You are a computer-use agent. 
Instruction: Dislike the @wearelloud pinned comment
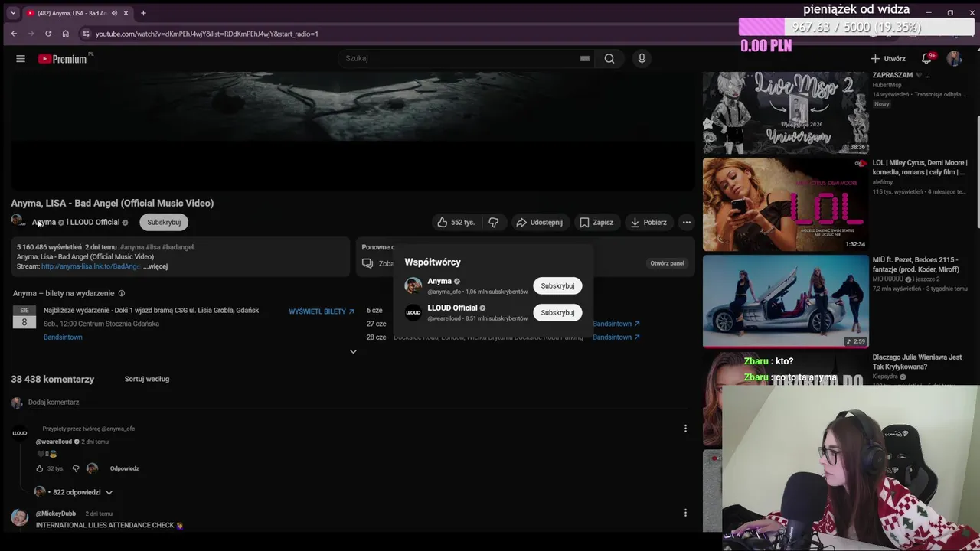tap(76, 468)
